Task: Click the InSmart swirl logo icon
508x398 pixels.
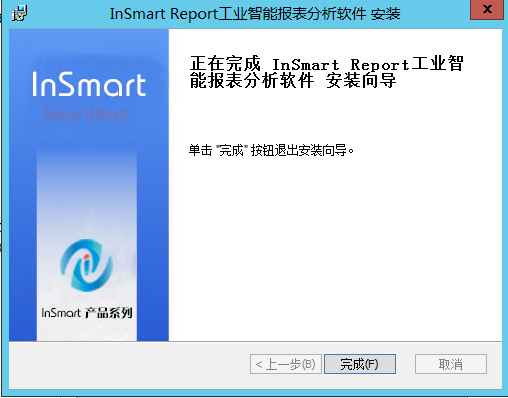Action: [x=86, y=265]
